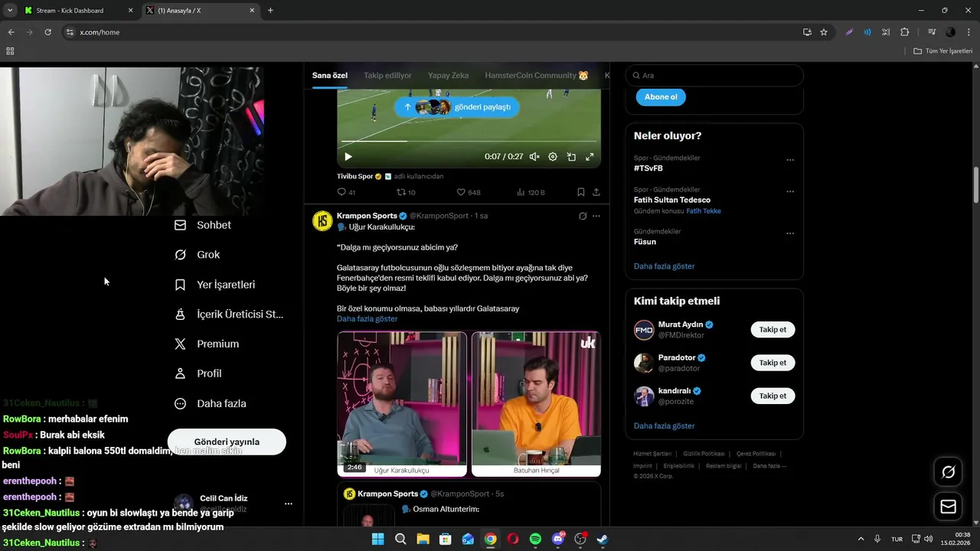
Task: Click the Ara search field on X
Action: click(714, 75)
